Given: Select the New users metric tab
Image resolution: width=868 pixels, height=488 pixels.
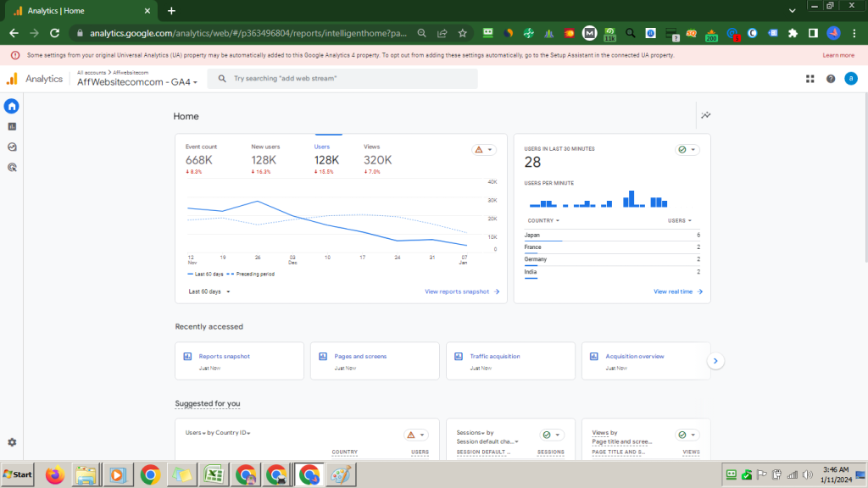Looking at the screenshot, I should tap(264, 154).
